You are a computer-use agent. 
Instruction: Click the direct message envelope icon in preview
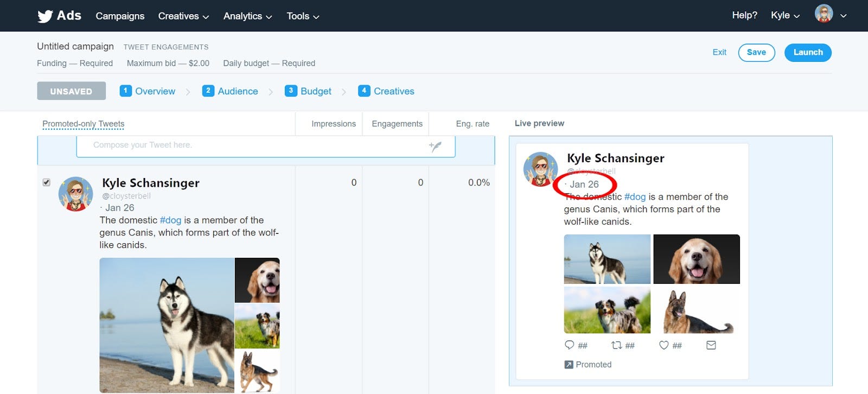click(x=711, y=345)
